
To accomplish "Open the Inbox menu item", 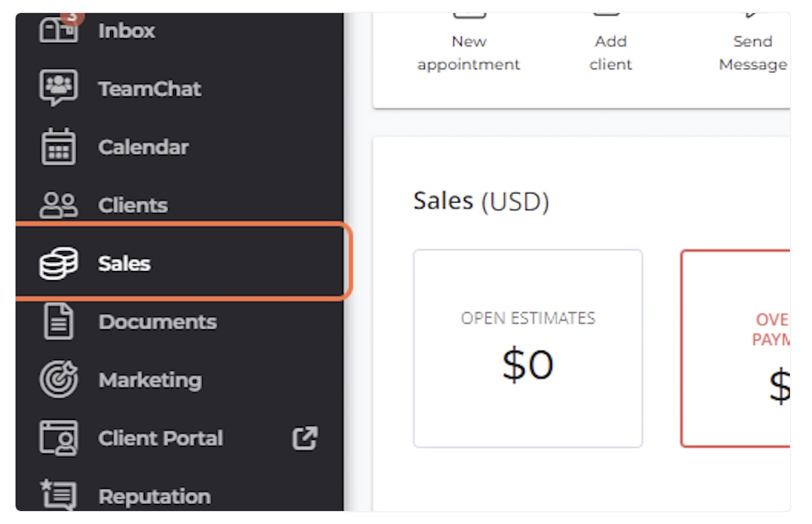I will (x=126, y=30).
